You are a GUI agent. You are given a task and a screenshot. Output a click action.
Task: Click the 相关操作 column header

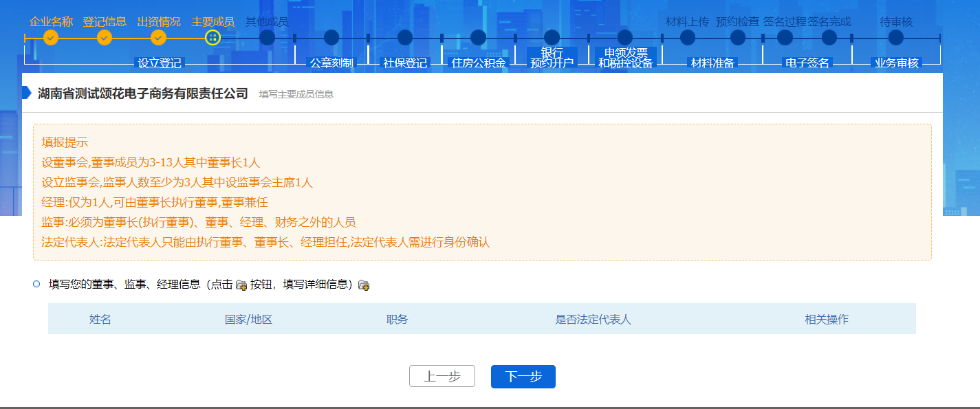827,320
